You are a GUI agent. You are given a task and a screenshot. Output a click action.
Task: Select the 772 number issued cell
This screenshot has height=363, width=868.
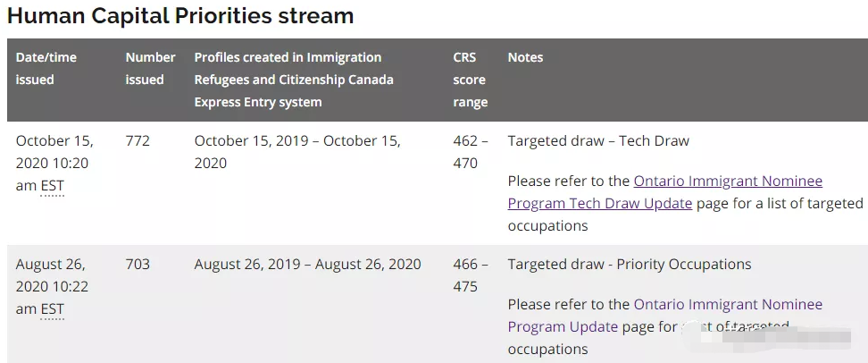pyautogui.click(x=138, y=140)
